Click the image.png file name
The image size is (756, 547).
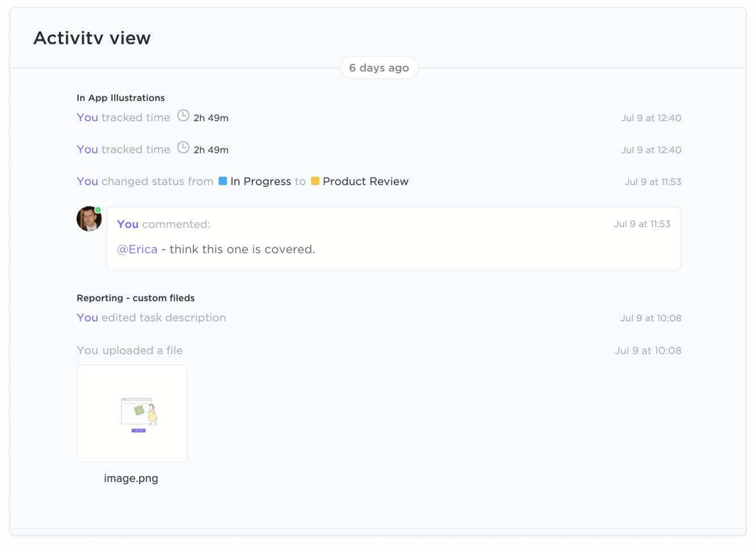pos(131,478)
